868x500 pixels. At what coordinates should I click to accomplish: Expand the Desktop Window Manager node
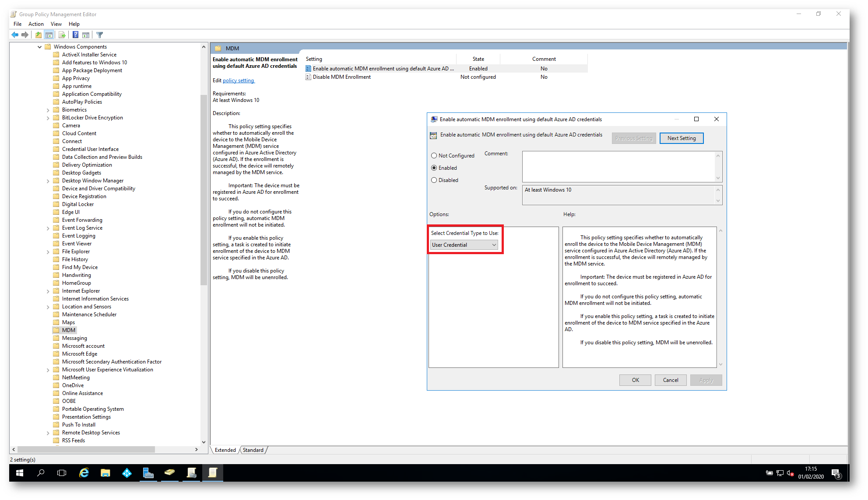48,181
